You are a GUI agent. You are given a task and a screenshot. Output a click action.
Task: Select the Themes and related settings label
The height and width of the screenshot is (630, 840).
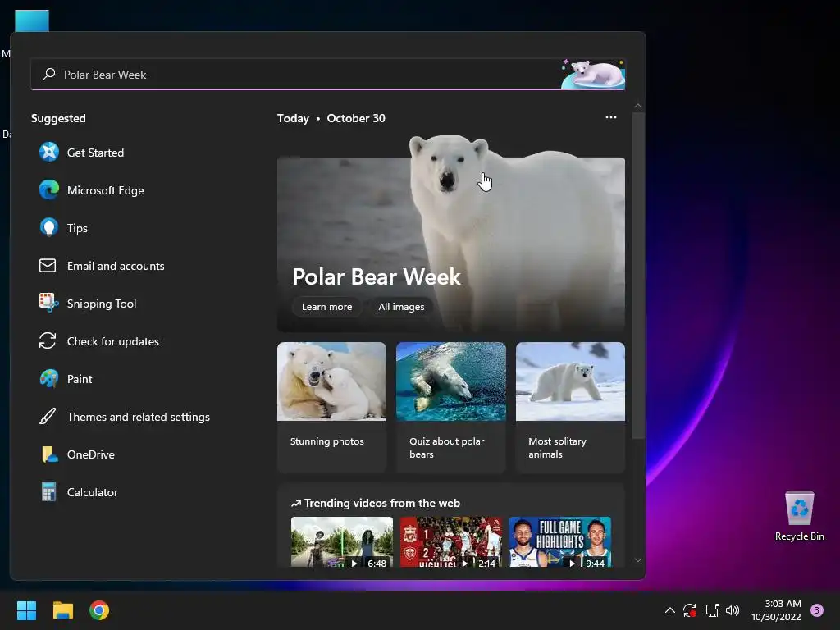point(138,417)
